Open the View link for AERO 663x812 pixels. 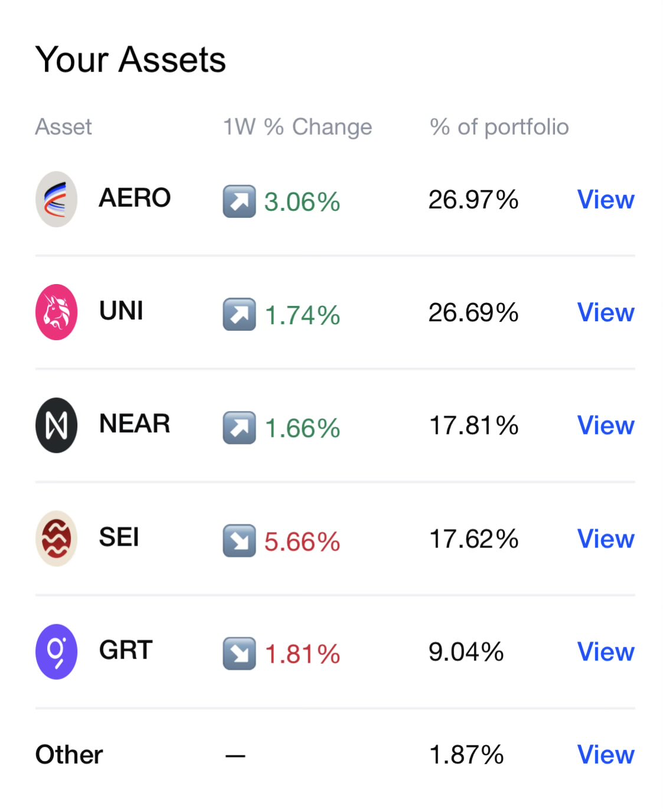606,200
